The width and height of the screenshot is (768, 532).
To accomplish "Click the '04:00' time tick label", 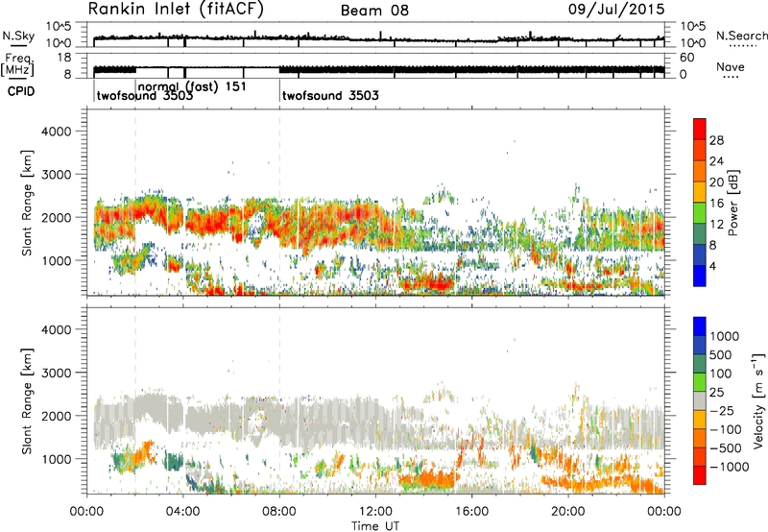I will 183,512.
